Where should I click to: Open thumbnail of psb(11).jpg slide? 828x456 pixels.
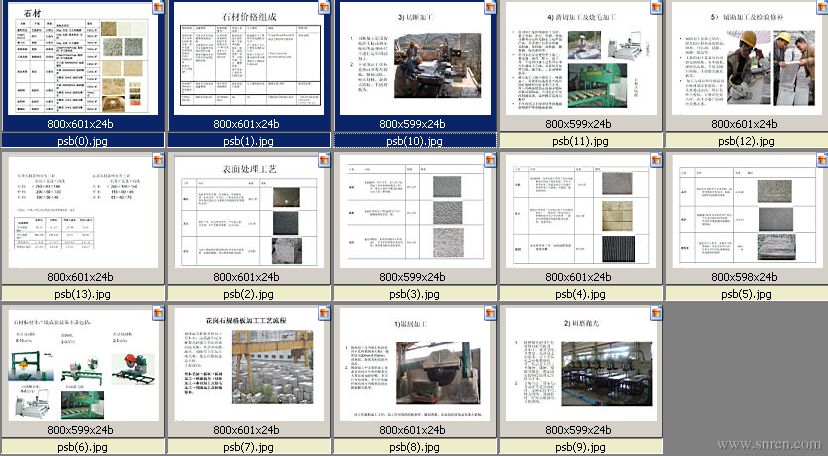click(580, 60)
